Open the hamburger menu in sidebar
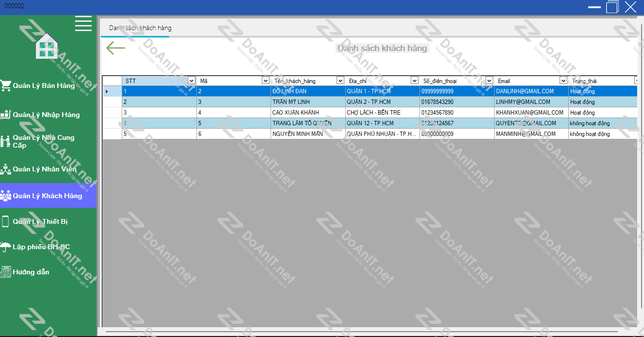644x337 pixels. (83, 23)
